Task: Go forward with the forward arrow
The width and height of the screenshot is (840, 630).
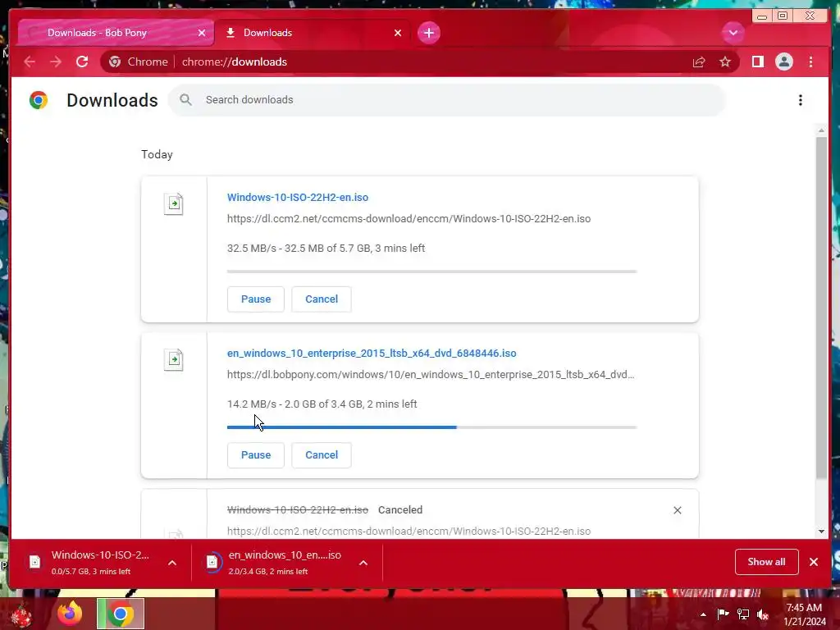Action: click(56, 62)
